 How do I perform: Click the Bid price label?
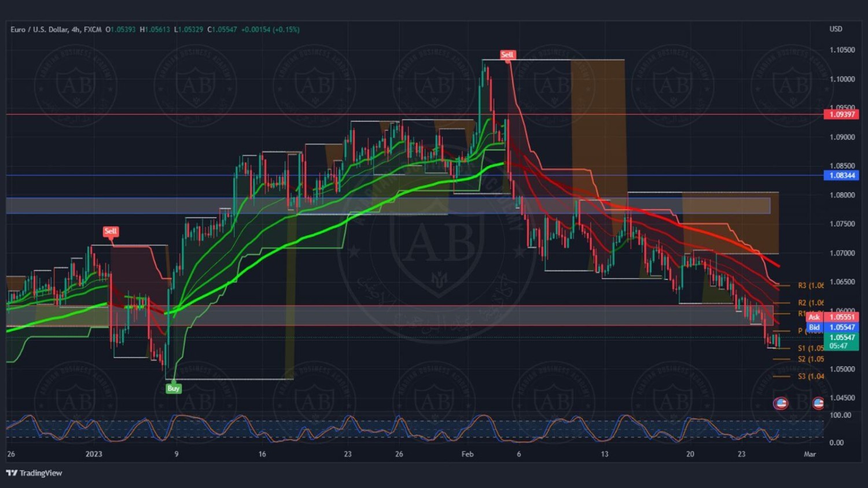point(814,327)
